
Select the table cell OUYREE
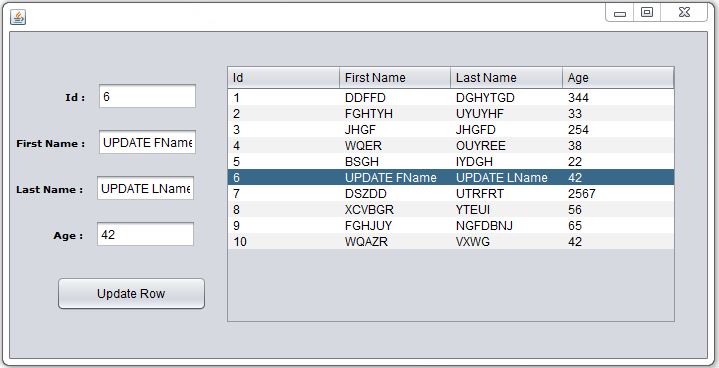coord(506,146)
